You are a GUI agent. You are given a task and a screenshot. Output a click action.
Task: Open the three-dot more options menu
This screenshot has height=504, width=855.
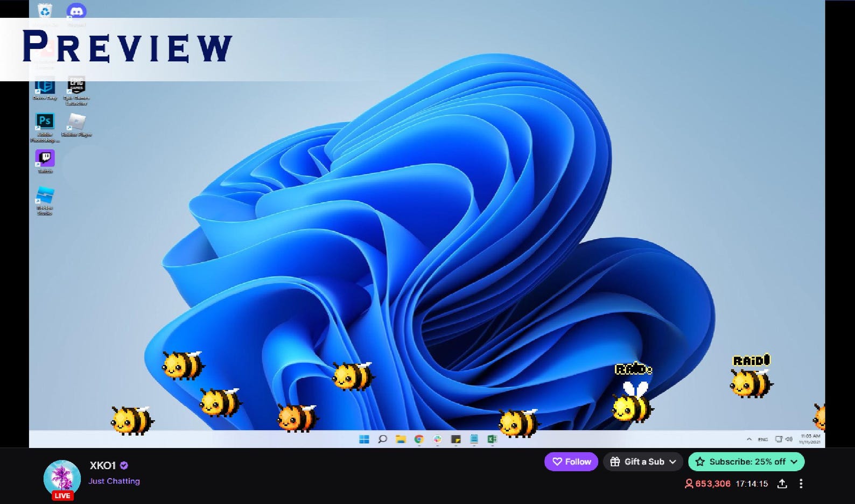(801, 484)
